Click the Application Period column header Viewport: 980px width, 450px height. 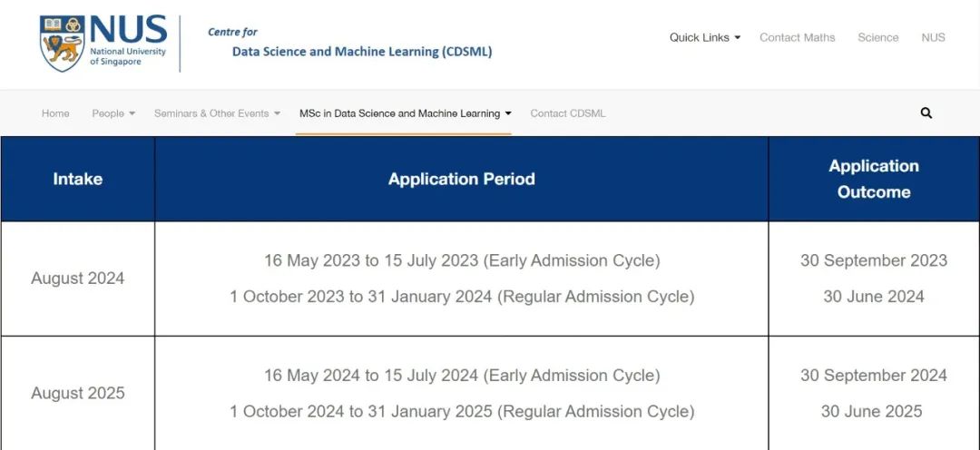461,179
